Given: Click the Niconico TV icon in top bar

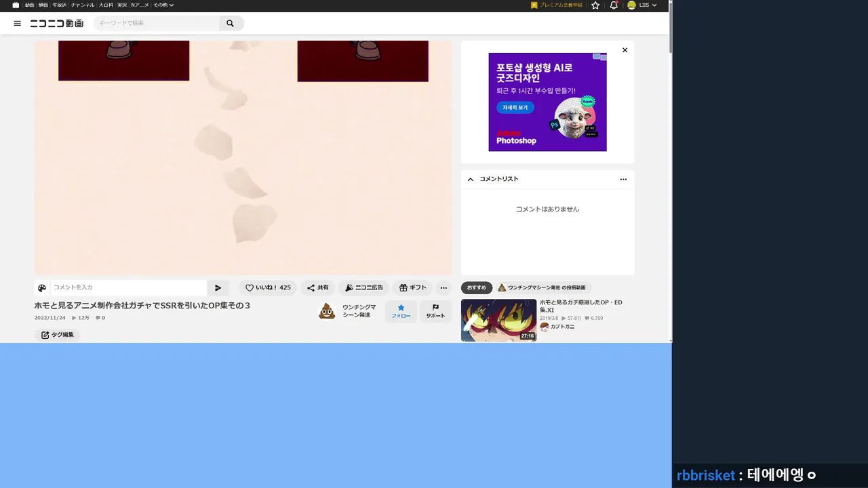Looking at the screenshot, I should click(x=16, y=5).
